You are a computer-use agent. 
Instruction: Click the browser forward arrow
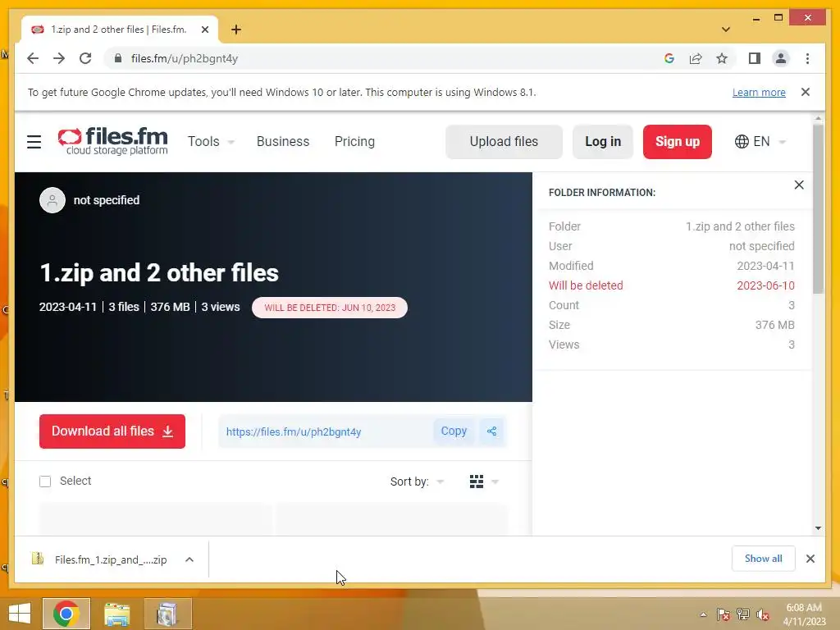click(x=59, y=58)
